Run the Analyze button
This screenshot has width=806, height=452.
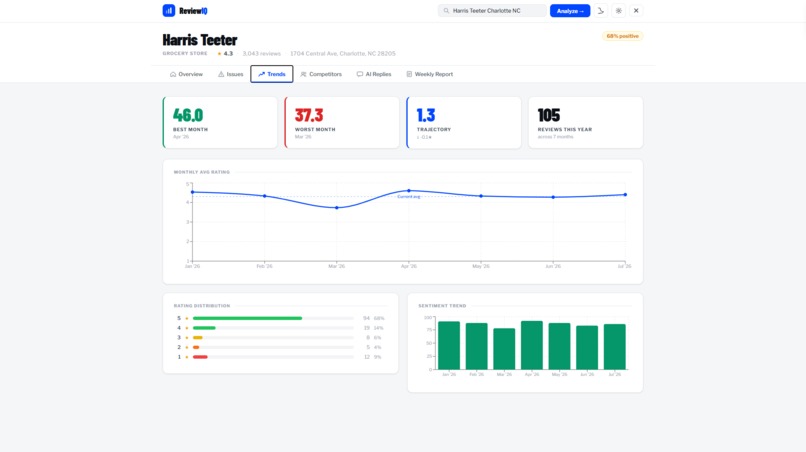570,11
